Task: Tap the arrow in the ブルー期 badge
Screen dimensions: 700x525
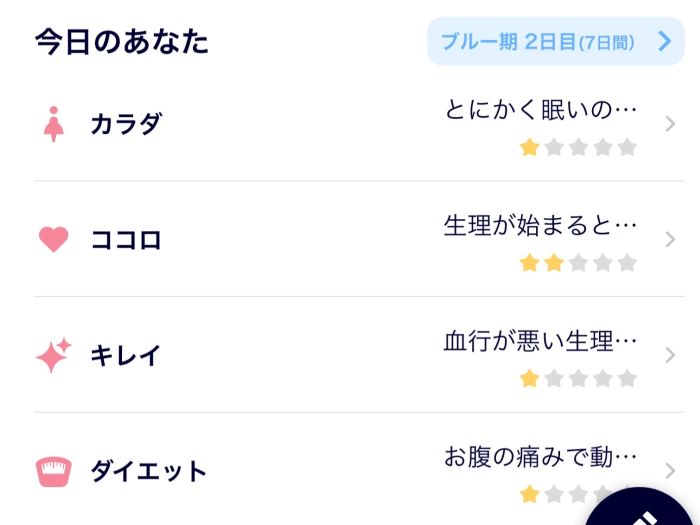Action: 665,41
